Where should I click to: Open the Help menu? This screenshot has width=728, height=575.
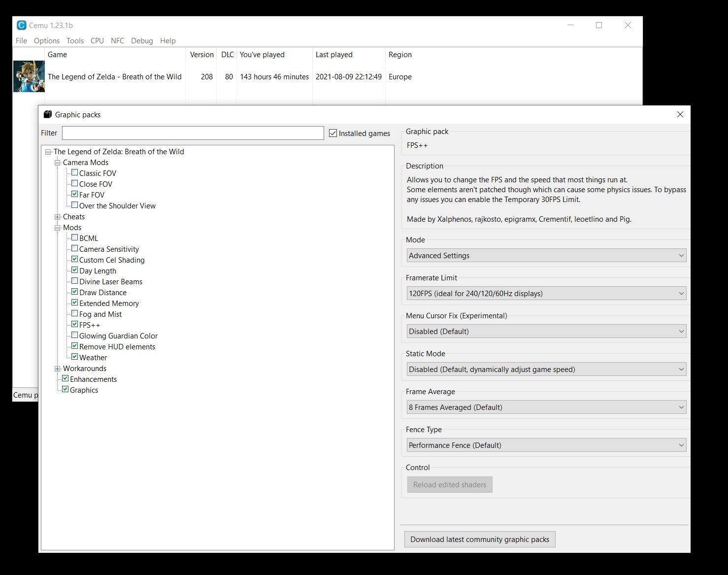[168, 41]
